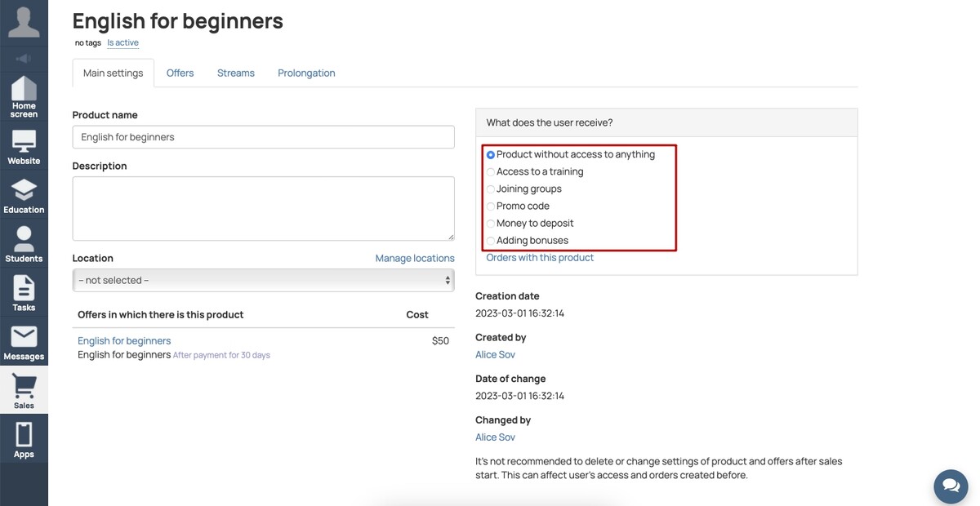
Task: Click the Is active status link
Action: tap(123, 42)
